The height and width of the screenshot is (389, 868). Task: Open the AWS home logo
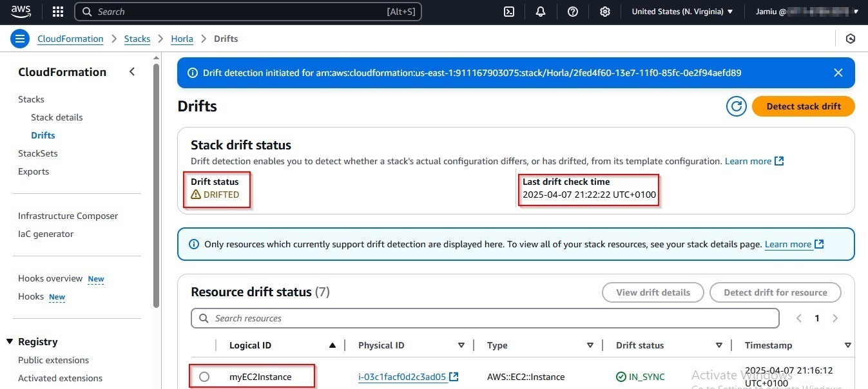pos(22,12)
